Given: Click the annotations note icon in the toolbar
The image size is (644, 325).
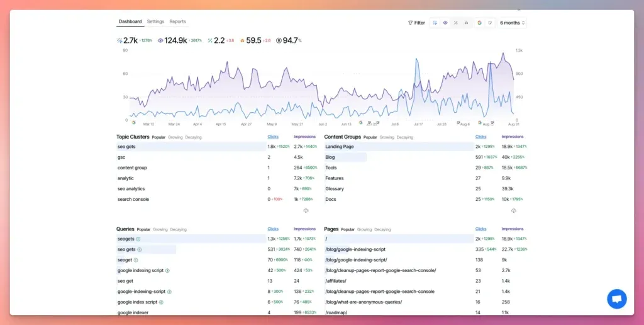Looking at the screenshot, I should [x=490, y=23].
